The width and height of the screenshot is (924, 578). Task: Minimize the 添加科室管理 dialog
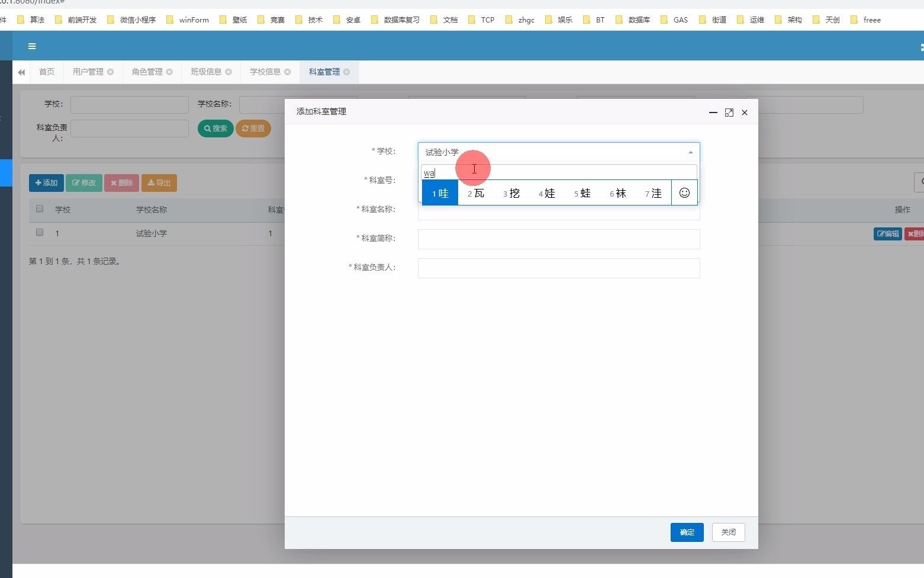pyautogui.click(x=713, y=113)
